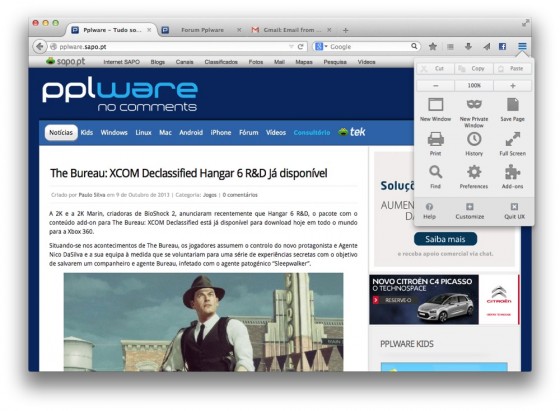Open Classificados in the SAPO bar
Image resolution: width=560 pixels, height=411 pixels.
pos(221,62)
